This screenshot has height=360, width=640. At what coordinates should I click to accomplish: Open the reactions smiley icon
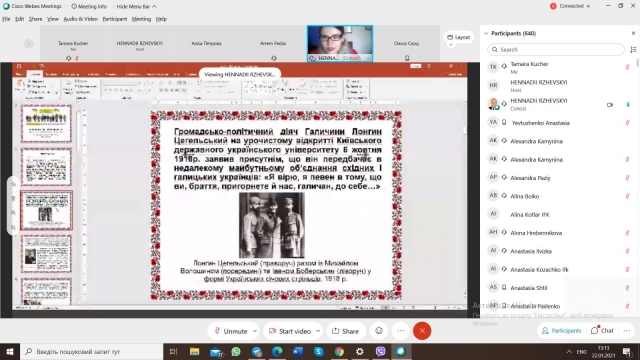point(379,331)
